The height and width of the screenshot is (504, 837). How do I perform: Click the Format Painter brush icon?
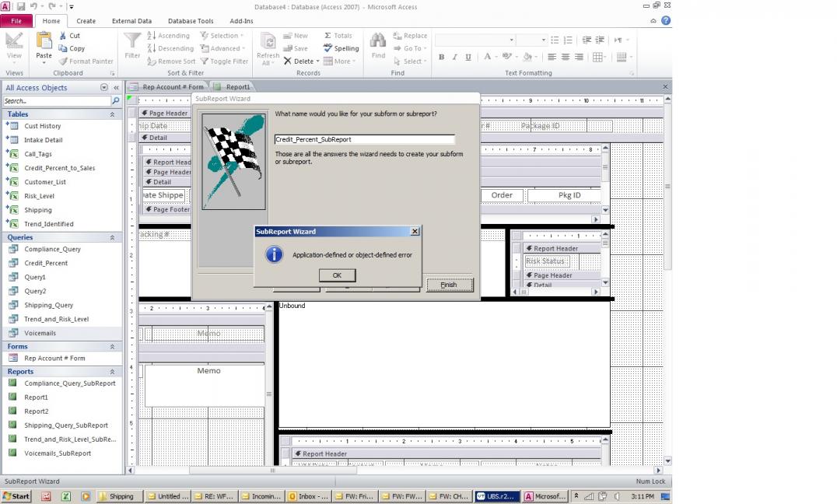pyautogui.click(x=63, y=61)
